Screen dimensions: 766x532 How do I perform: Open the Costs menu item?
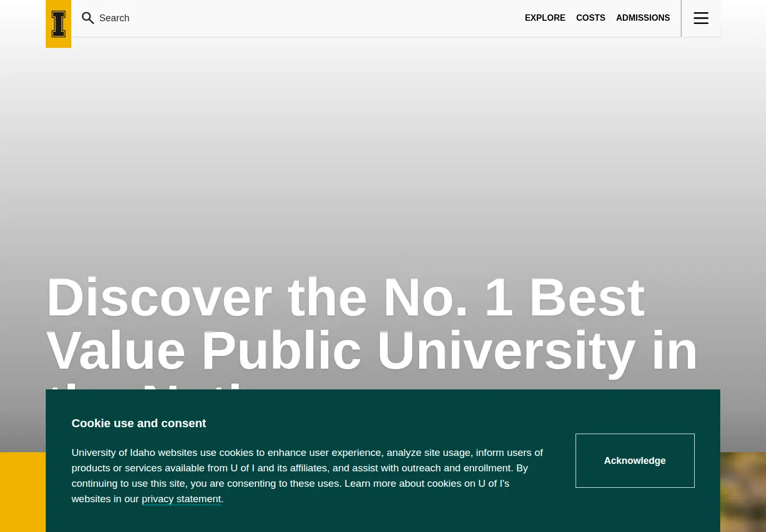(x=590, y=18)
